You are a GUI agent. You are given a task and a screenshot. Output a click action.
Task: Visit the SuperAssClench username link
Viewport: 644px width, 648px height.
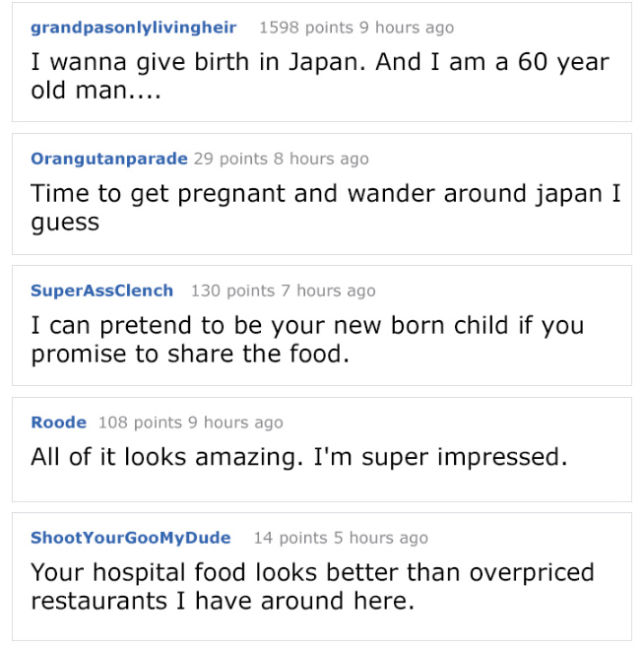[x=101, y=291]
